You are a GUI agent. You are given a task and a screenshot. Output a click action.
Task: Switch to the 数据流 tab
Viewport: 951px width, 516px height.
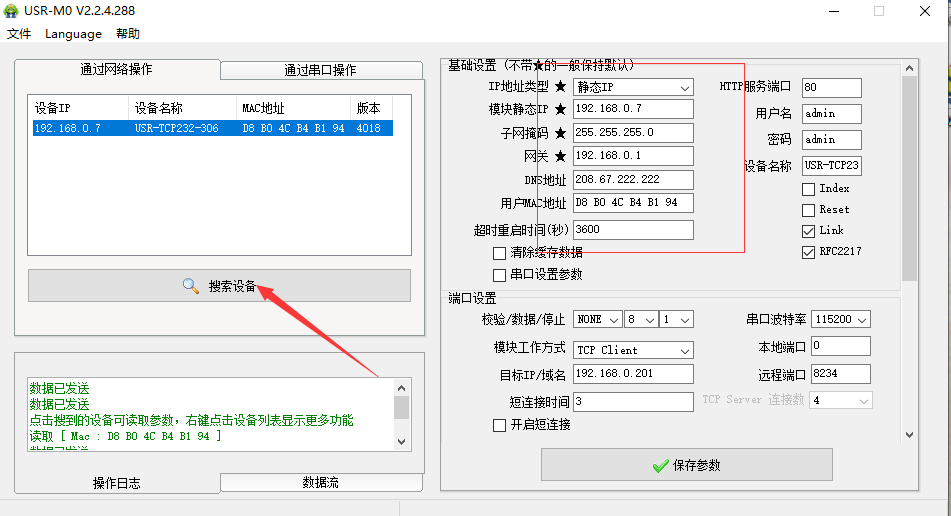pyautogui.click(x=321, y=483)
